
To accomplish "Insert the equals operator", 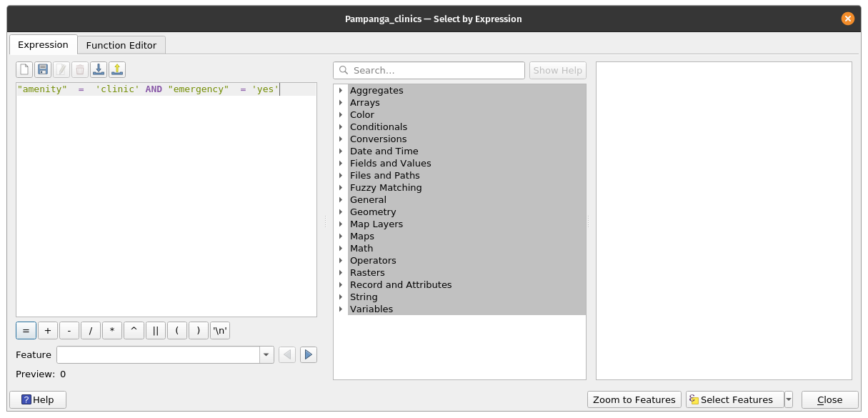I will pos(26,331).
